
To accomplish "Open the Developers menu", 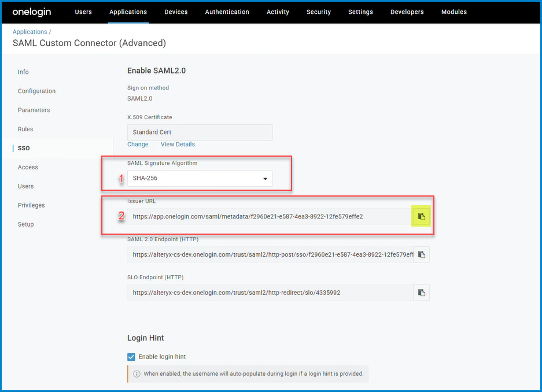I will [x=407, y=12].
